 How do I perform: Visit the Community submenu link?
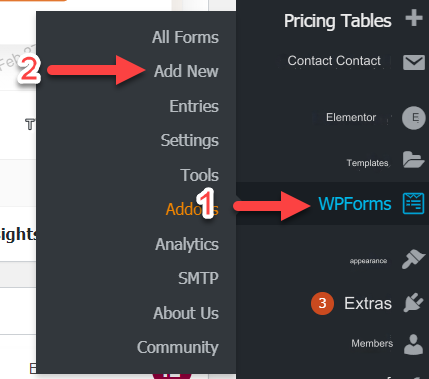point(178,348)
